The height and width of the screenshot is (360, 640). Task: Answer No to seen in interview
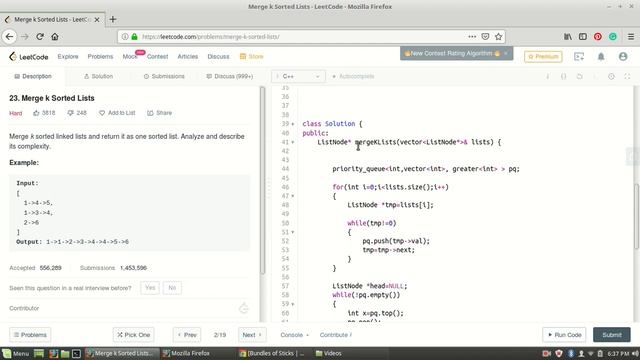pyautogui.click(x=172, y=288)
